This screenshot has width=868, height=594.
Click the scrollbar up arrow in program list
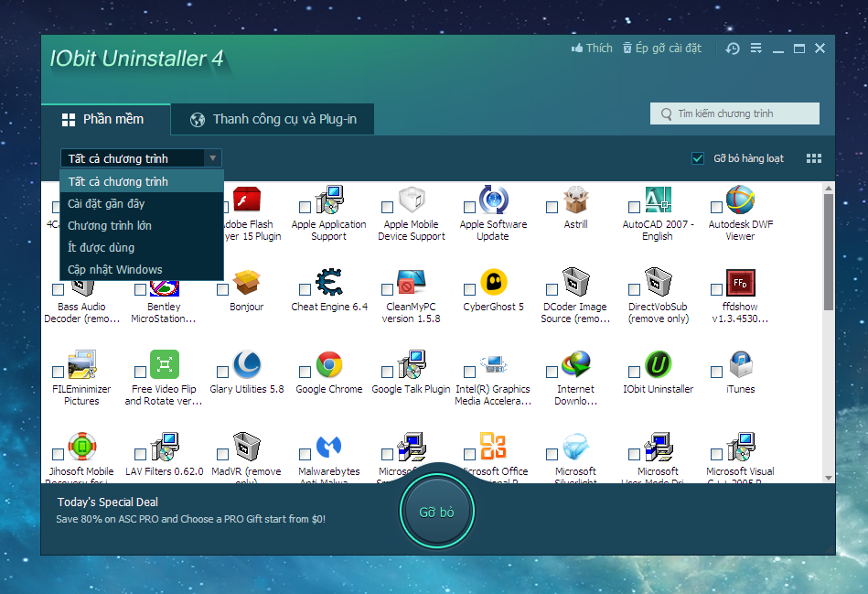point(828,189)
